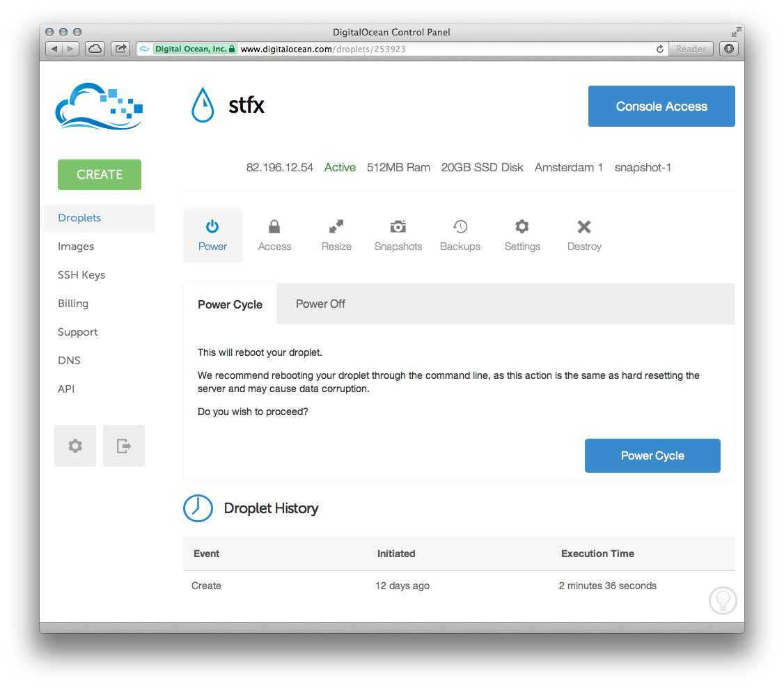
Task: Click the 512MB Ram text
Action: click(x=398, y=168)
